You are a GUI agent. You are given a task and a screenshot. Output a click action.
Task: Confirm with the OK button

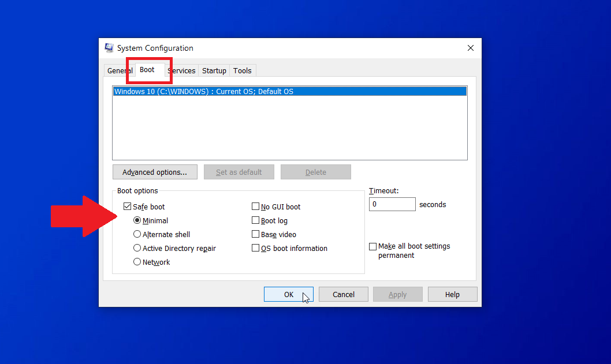(289, 294)
